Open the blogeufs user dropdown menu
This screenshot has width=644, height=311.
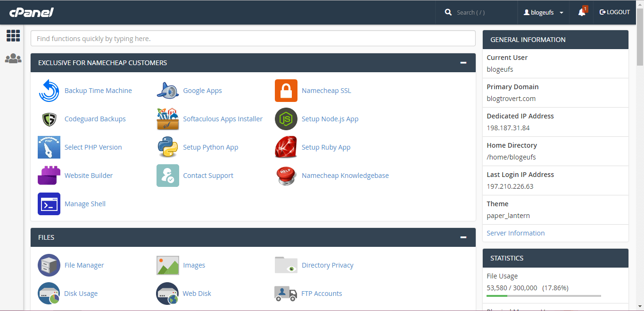(x=544, y=13)
